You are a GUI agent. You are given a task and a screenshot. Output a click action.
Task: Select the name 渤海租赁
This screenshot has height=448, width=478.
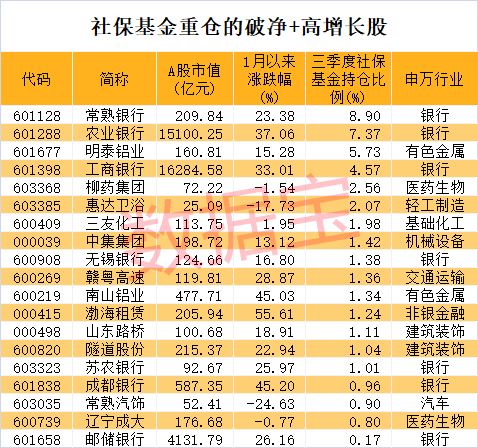[115, 313]
